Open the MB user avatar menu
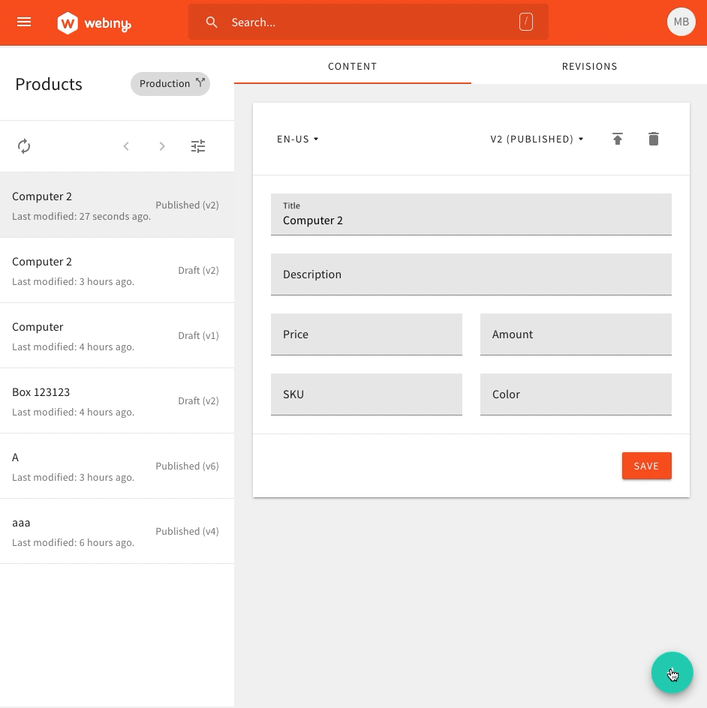This screenshot has height=708, width=707. (681, 22)
